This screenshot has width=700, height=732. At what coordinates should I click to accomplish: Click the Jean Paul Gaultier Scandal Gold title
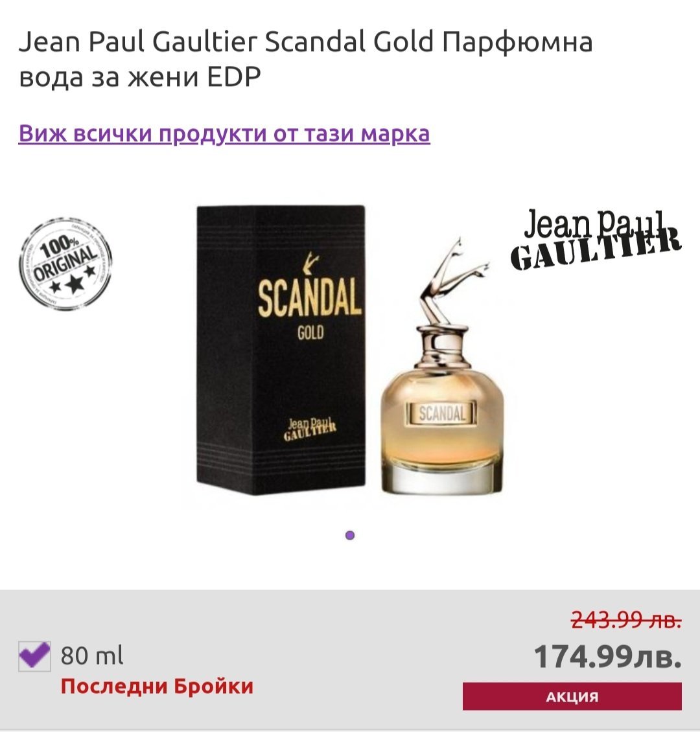tap(305, 59)
